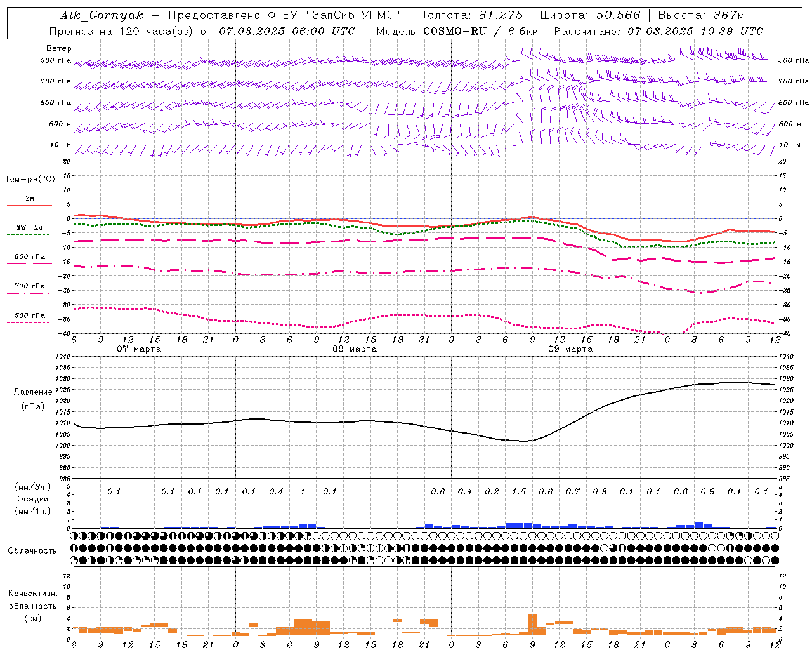The image size is (812, 650).
Task: Click the Конвективн. panel label
Action: click(x=33, y=594)
